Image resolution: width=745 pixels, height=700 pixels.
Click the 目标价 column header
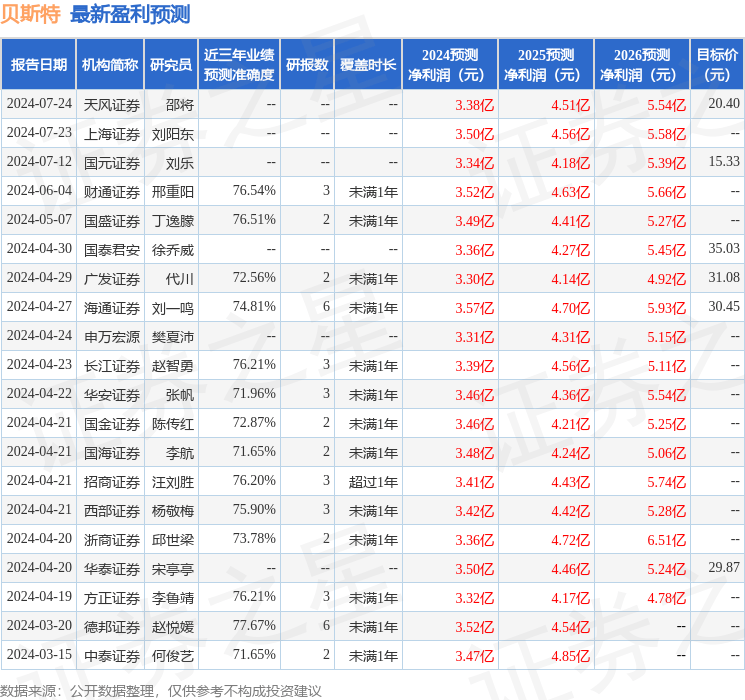717,64
